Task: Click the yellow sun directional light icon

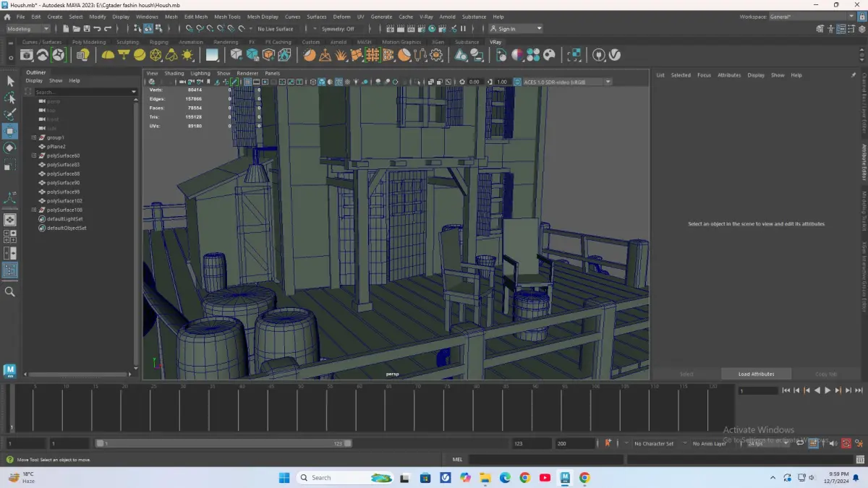Action: coord(187,55)
